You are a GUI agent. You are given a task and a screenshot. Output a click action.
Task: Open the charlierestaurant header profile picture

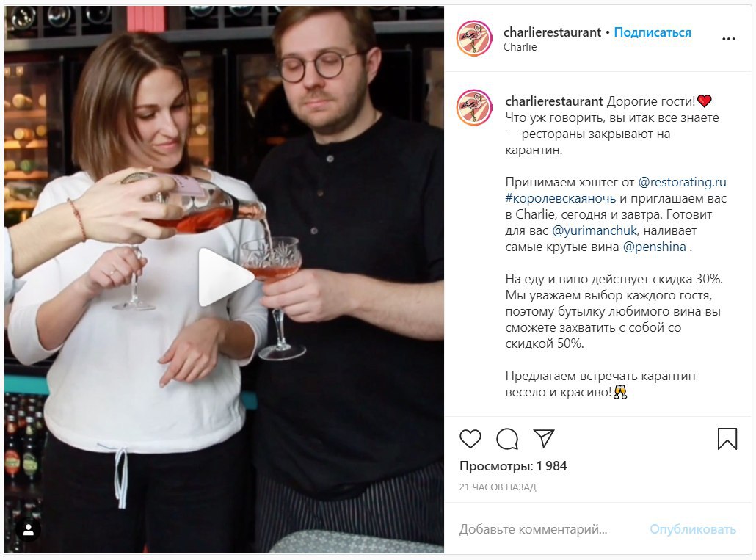pos(474,39)
